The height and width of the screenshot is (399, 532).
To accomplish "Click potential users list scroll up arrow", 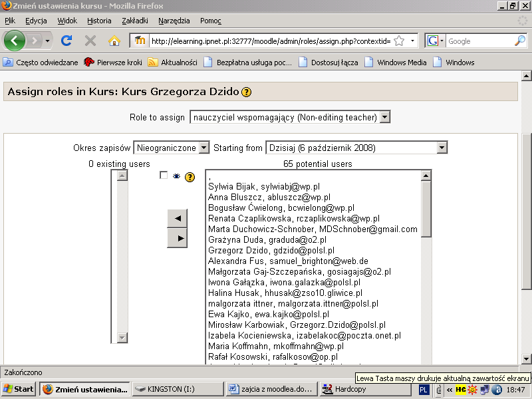I will [426, 176].
